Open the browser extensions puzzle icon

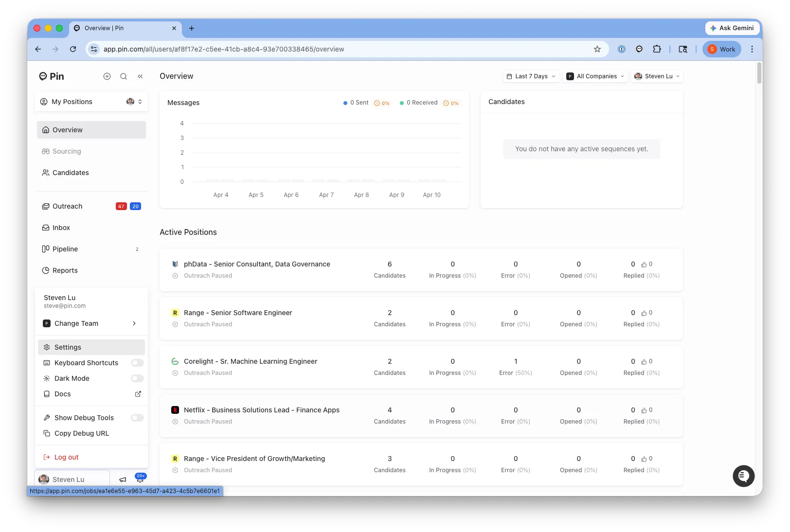657,49
